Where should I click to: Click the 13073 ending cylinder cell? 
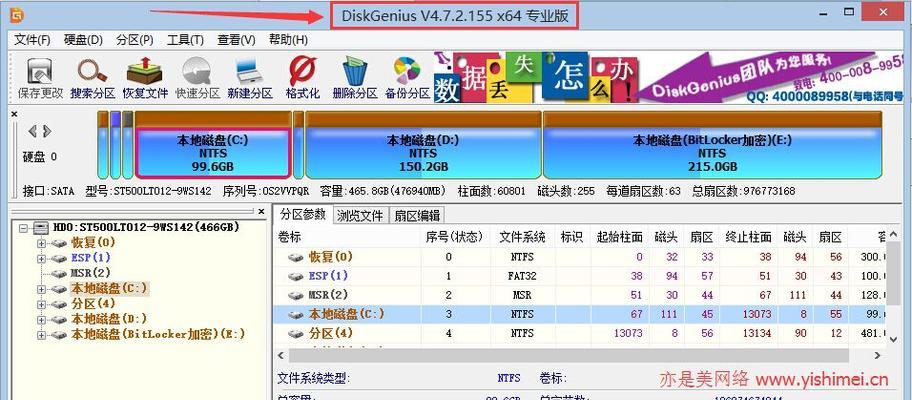[757, 314]
